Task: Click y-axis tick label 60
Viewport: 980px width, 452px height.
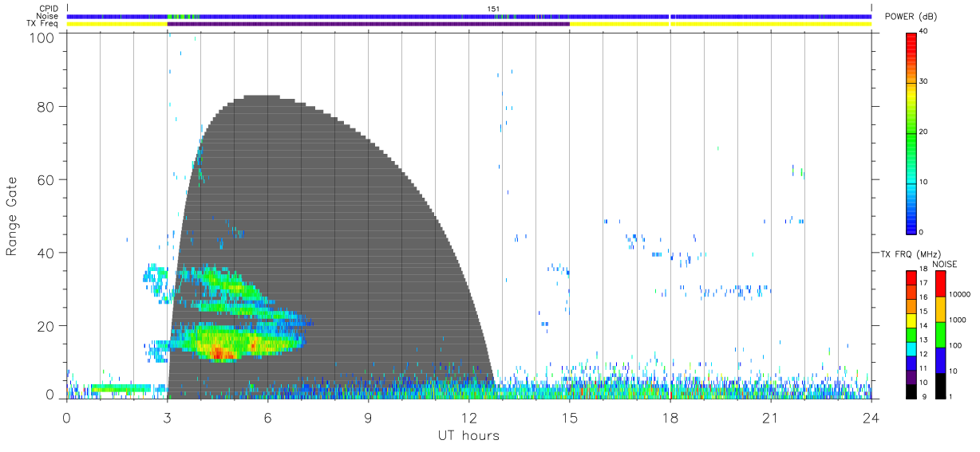Action: click(x=46, y=180)
